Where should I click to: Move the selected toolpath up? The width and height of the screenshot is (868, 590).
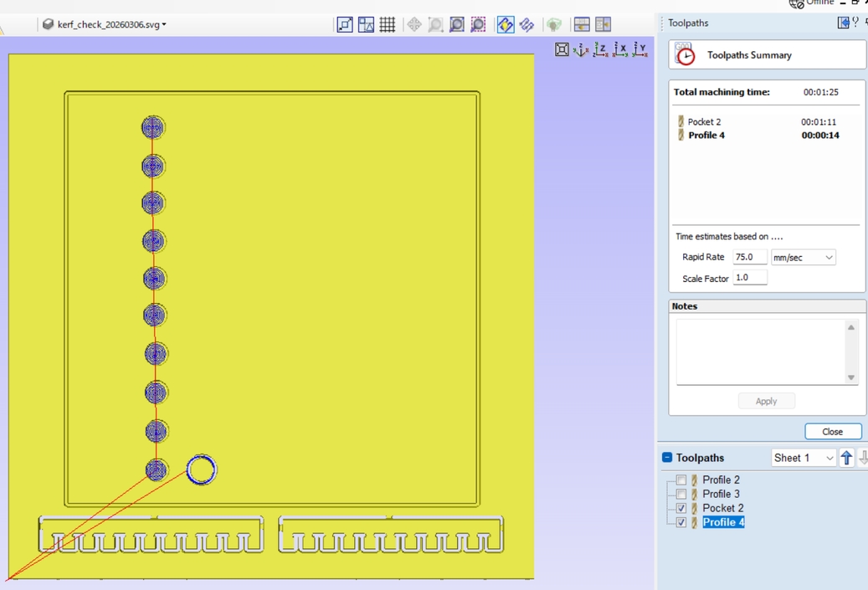[x=846, y=458]
